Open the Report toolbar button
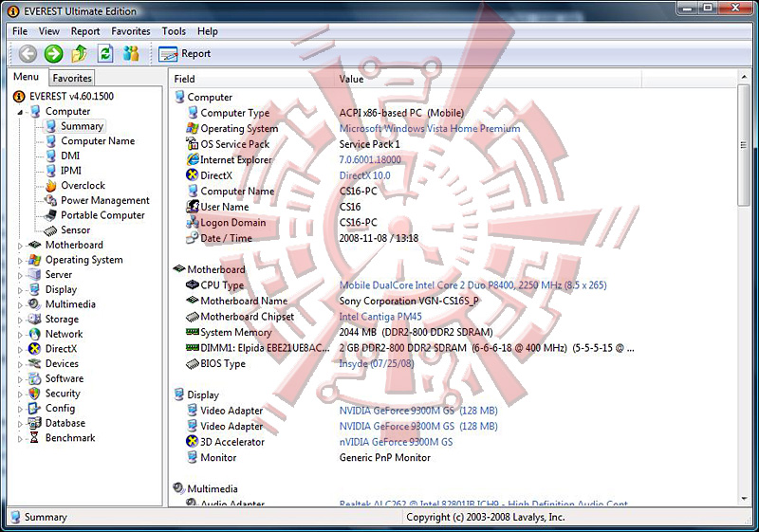The height and width of the screenshot is (532, 759). coord(184,54)
